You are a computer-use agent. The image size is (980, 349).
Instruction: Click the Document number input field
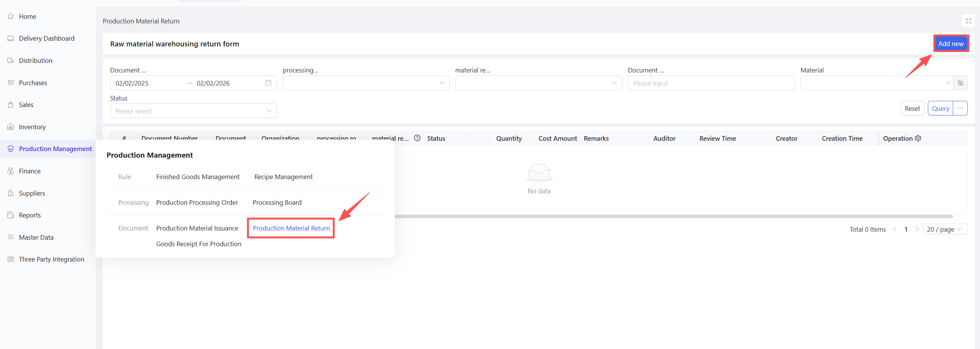tap(711, 83)
